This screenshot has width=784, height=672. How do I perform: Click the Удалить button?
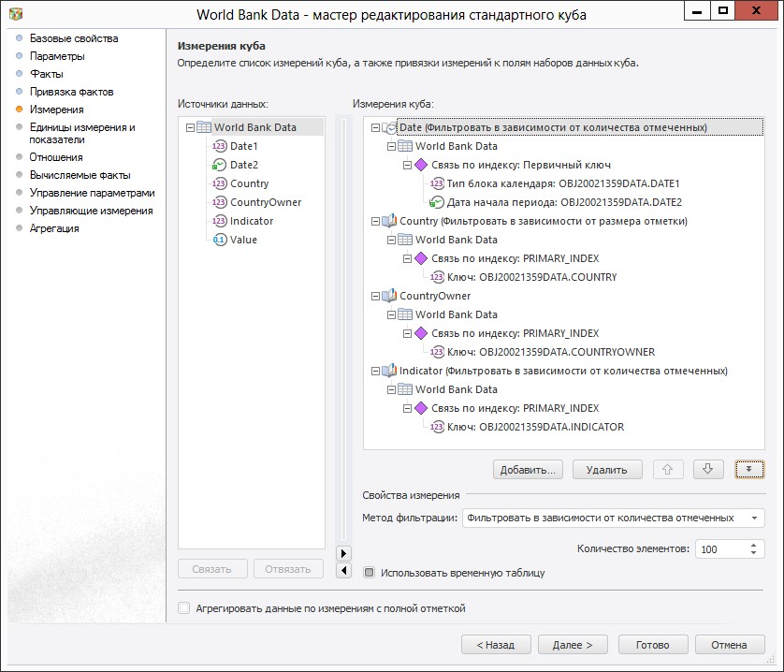click(x=607, y=469)
